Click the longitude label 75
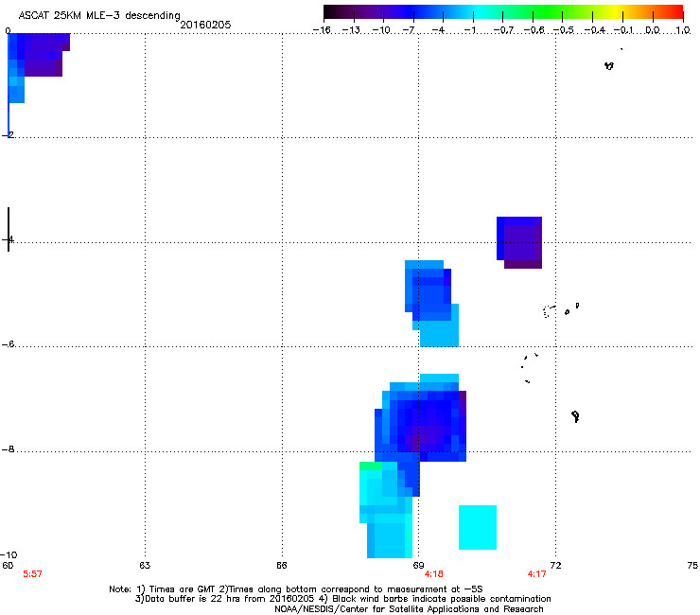This screenshot has width=700, height=615. (x=692, y=566)
